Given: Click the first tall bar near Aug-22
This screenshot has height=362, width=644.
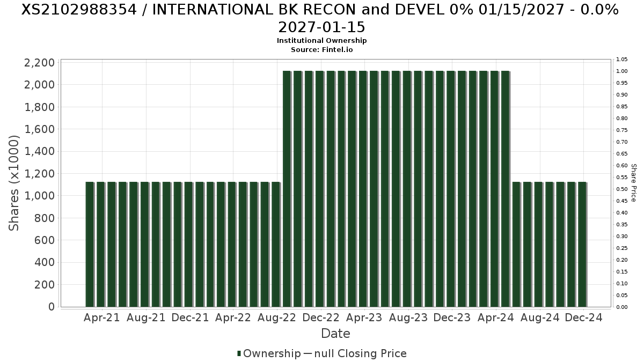Looking at the screenshot, I should click(x=287, y=189).
